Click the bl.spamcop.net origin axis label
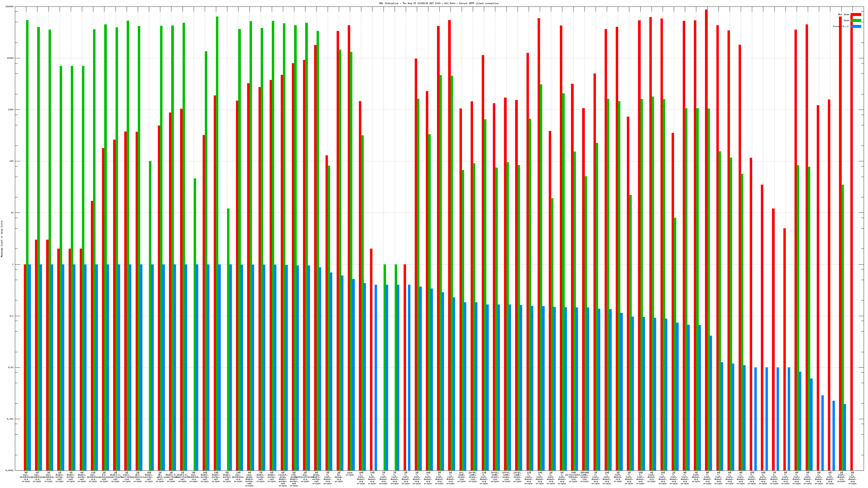868x488 pixels. click(x=104, y=477)
